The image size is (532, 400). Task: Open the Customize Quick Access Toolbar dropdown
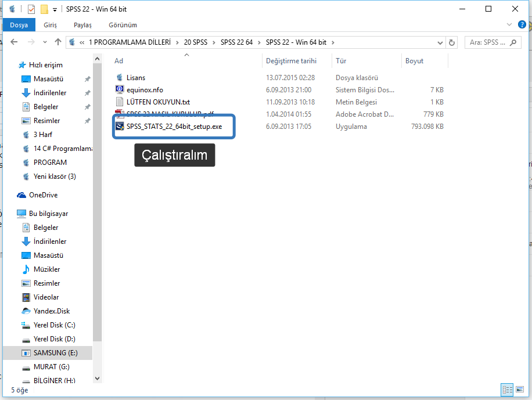[x=55, y=9]
